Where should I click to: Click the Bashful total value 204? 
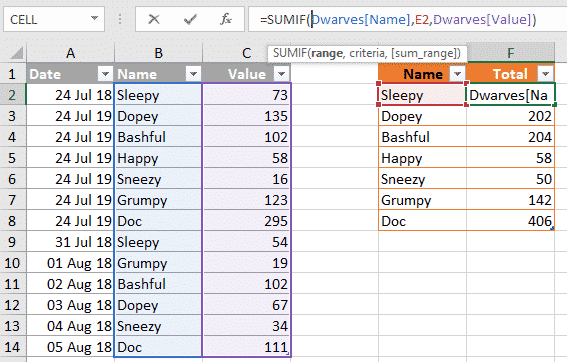point(511,137)
